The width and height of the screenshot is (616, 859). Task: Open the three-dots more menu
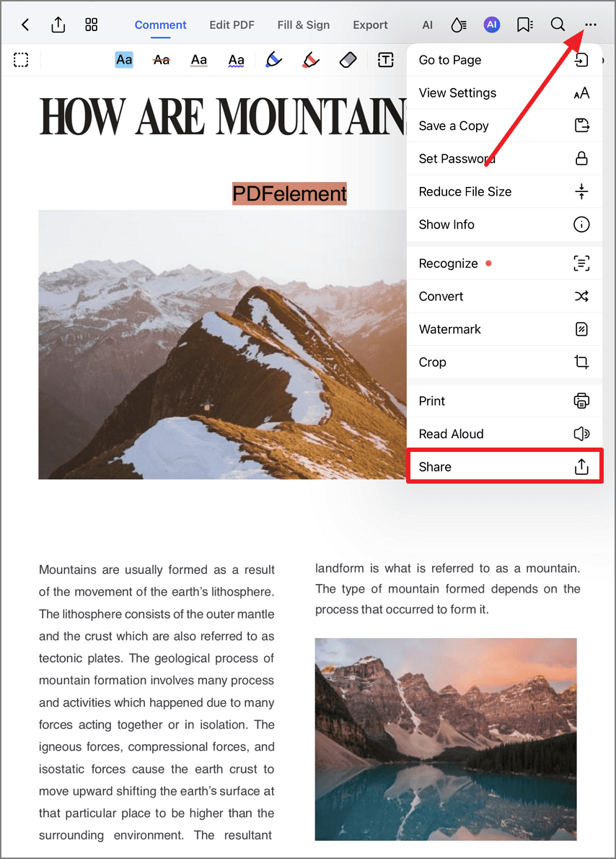(590, 25)
